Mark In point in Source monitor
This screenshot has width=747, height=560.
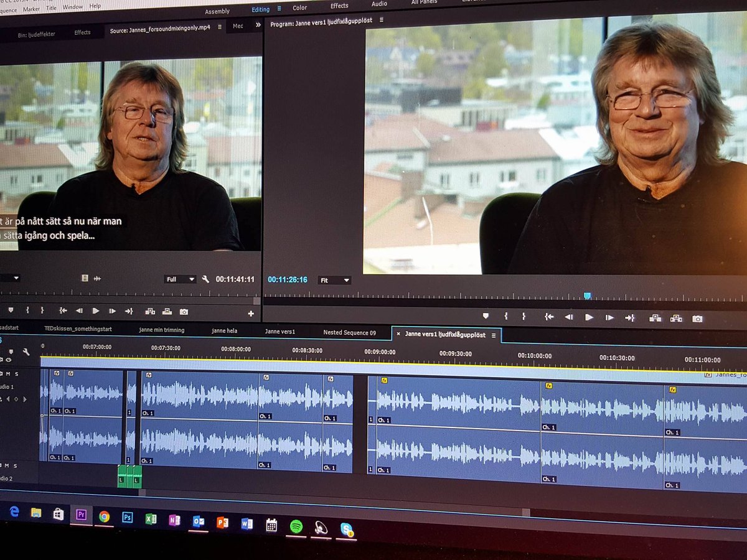[27, 310]
